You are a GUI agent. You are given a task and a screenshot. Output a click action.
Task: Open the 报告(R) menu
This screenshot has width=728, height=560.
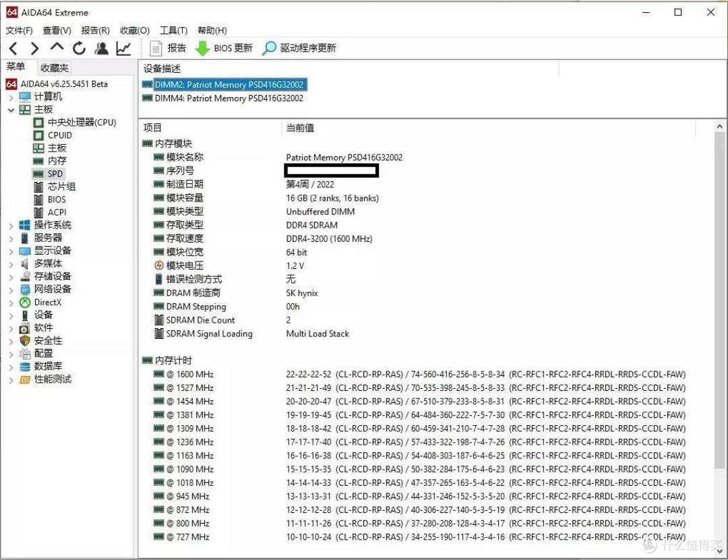tap(95, 30)
